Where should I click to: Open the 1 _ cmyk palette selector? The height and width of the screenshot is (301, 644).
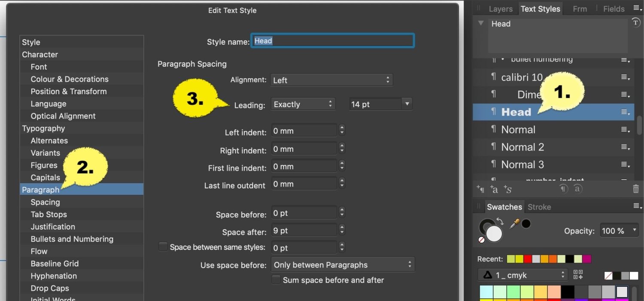[x=522, y=274]
